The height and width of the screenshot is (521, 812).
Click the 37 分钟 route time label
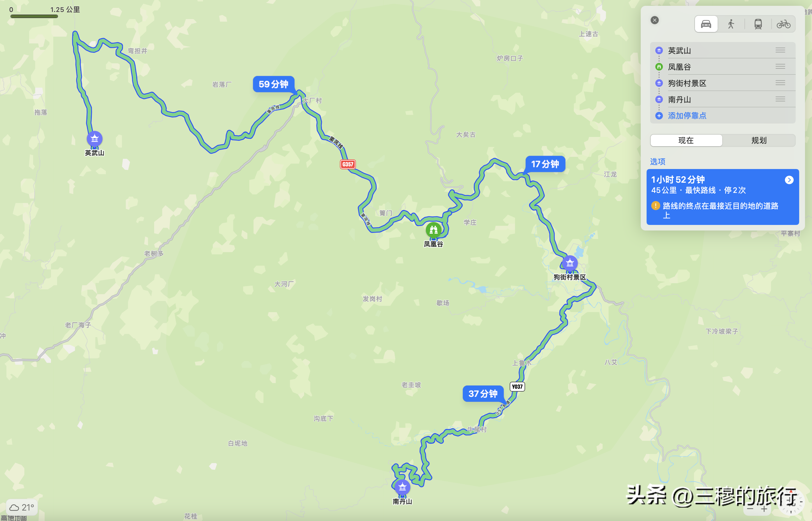[x=483, y=393]
